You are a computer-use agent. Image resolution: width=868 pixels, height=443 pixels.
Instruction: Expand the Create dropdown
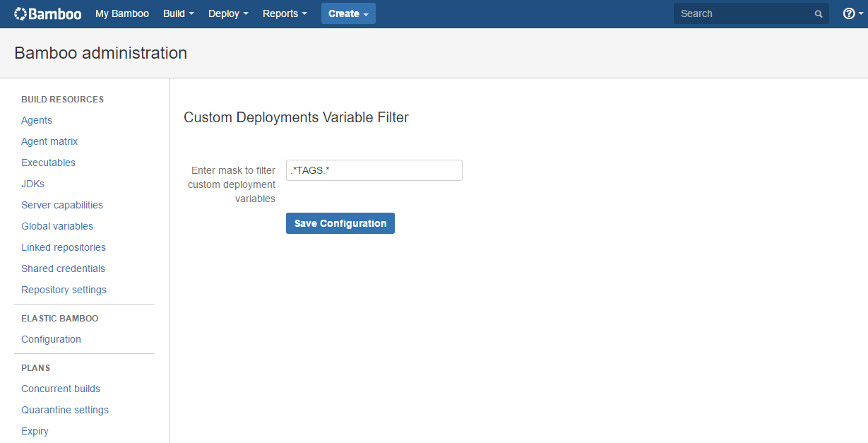tap(347, 13)
